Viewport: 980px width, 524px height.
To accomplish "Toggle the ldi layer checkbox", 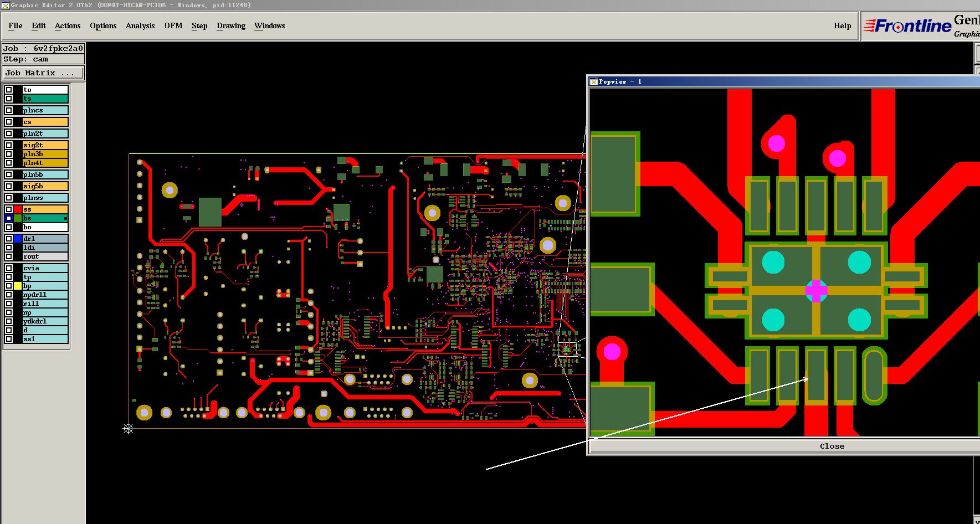I will tap(9, 248).
